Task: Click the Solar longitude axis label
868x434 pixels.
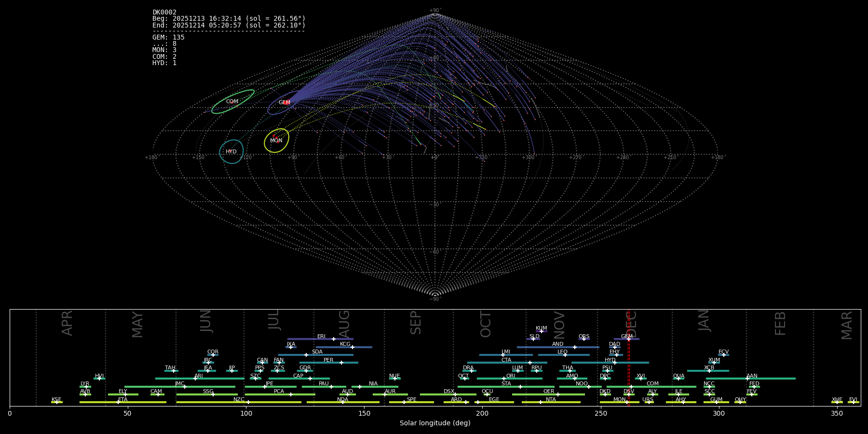Action: (x=434, y=423)
